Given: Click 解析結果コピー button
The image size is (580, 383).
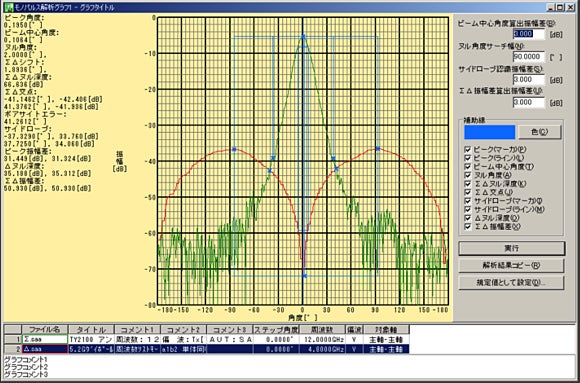Looking at the screenshot, I should coord(512,265).
